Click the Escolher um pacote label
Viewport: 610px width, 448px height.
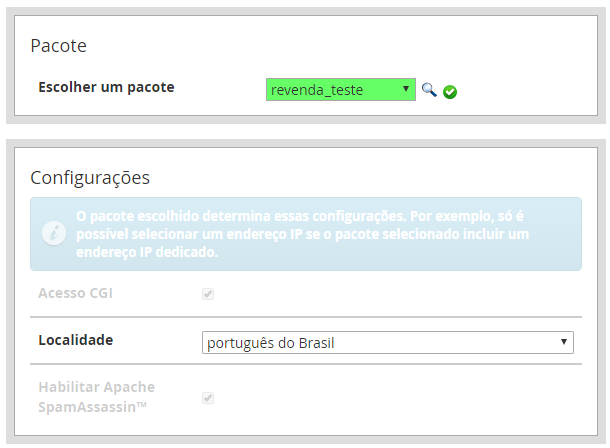point(106,87)
